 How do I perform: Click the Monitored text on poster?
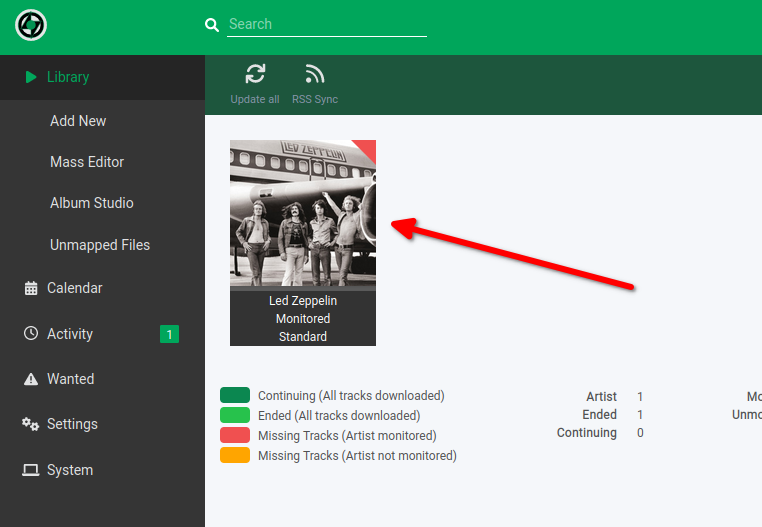point(303,319)
